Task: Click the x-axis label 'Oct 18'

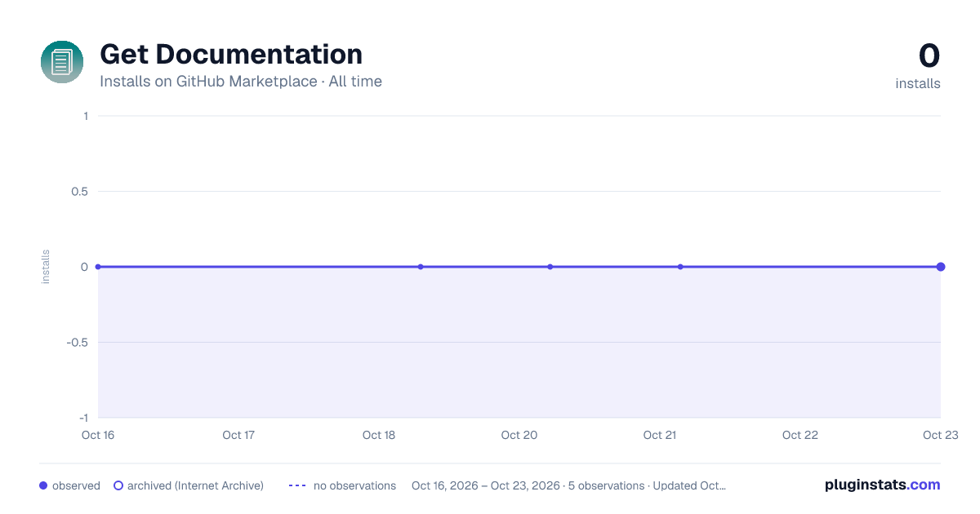Action: click(x=379, y=435)
